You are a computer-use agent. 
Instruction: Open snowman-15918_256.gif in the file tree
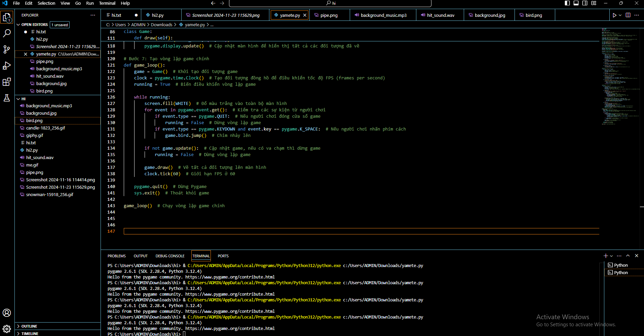pyautogui.click(x=49, y=194)
